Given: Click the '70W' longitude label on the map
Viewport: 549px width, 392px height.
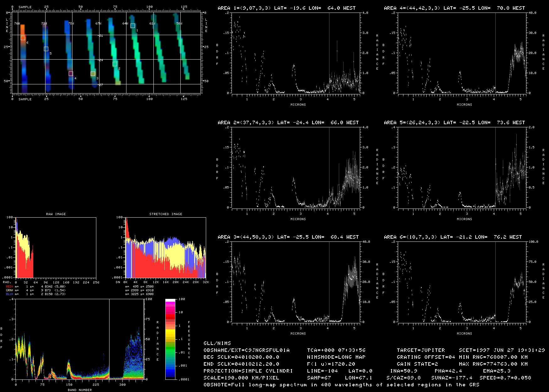Looking at the screenshot, I should [x=71, y=24].
